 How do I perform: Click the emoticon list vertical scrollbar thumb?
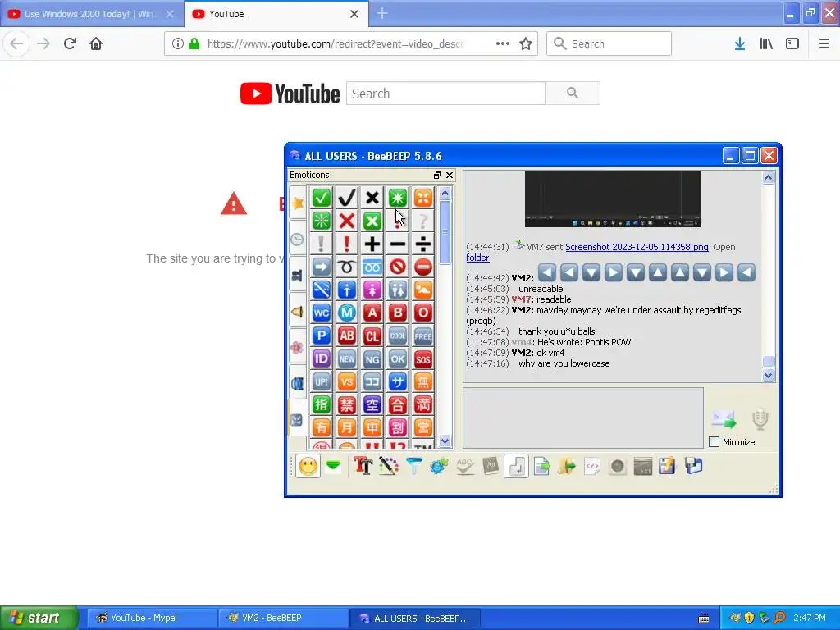(445, 232)
